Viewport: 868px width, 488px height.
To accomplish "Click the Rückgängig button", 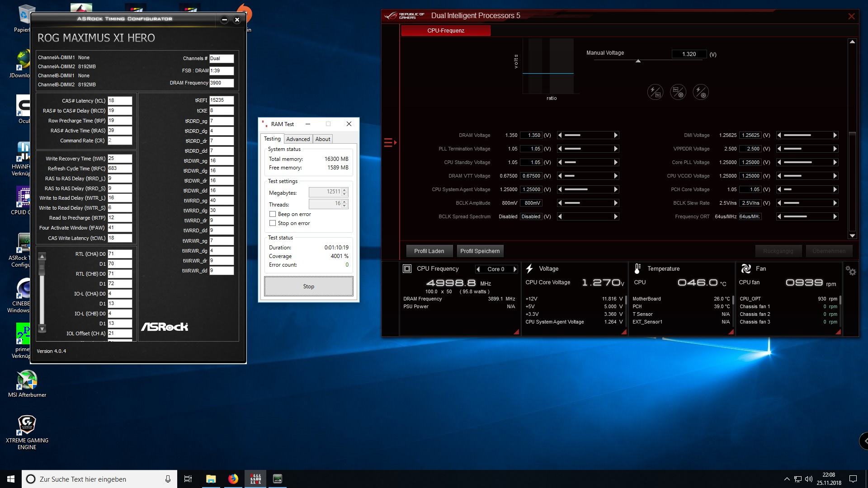I will point(778,251).
